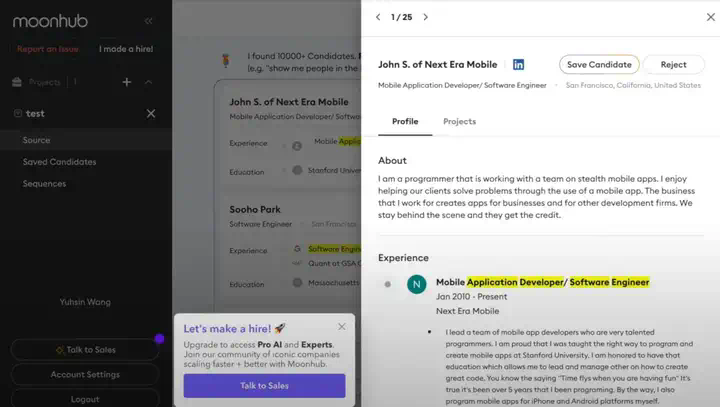Dismiss the Let's make a hire popup
Image resolution: width=720 pixels, height=407 pixels.
342,327
